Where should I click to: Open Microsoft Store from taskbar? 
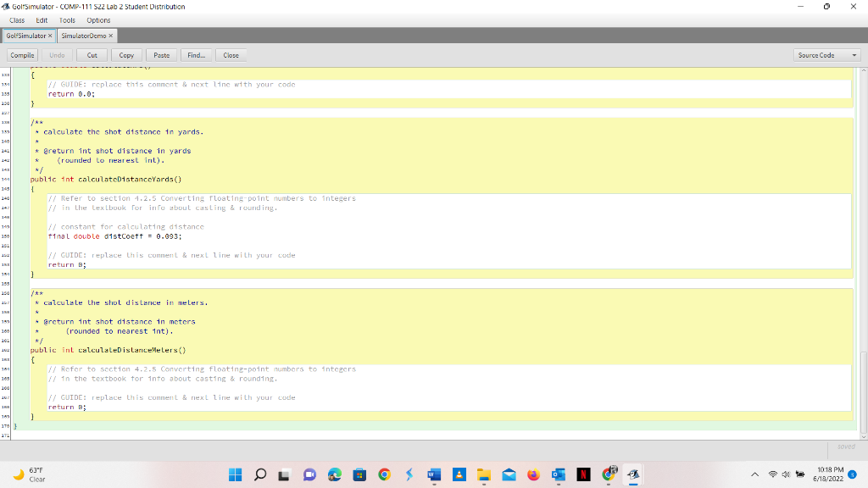(359, 474)
